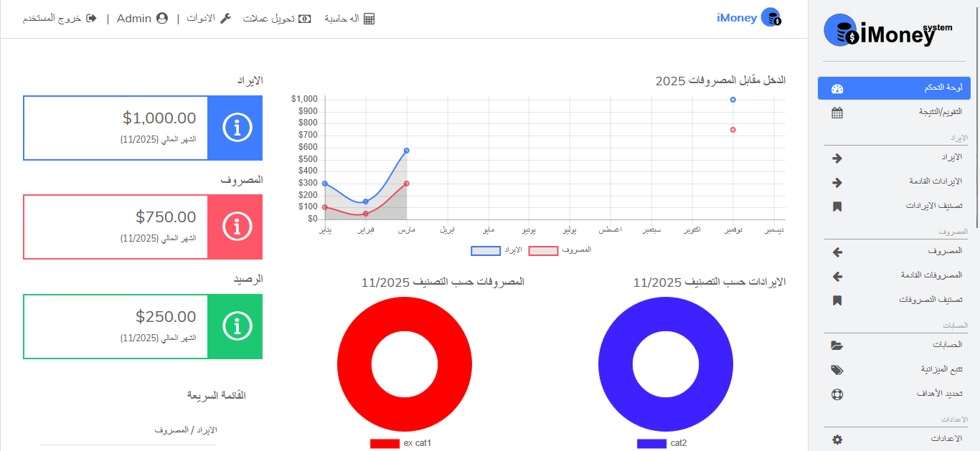Image resolution: width=980 pixels, height=451 pixels.
Task: Click the November revenue data point on chart
Action: [x=732, y=100]
